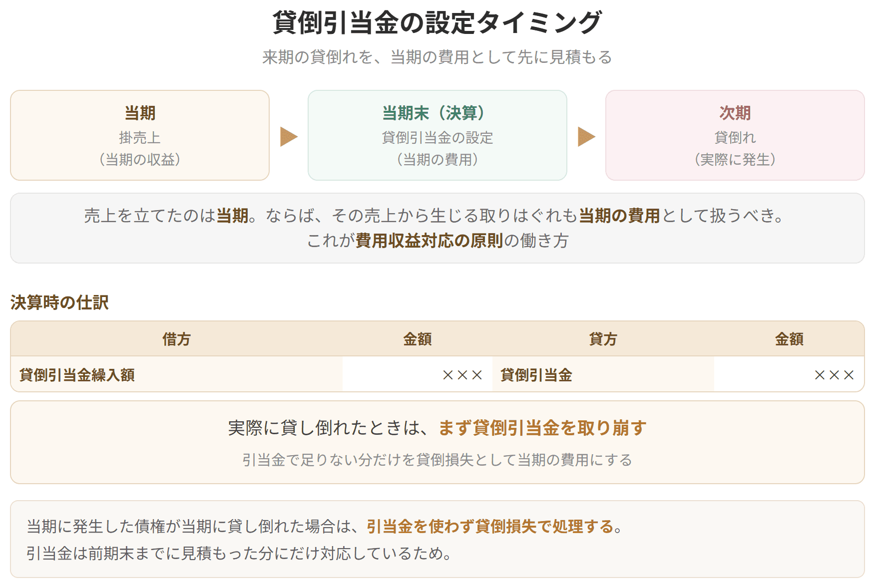
Task: Click 貸倒引当金の設定 in middle card
Action: pos(437,137)
